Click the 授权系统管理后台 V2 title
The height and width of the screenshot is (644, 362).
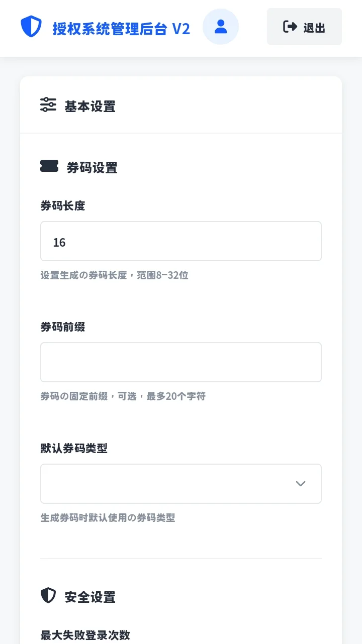coord(121,29)
